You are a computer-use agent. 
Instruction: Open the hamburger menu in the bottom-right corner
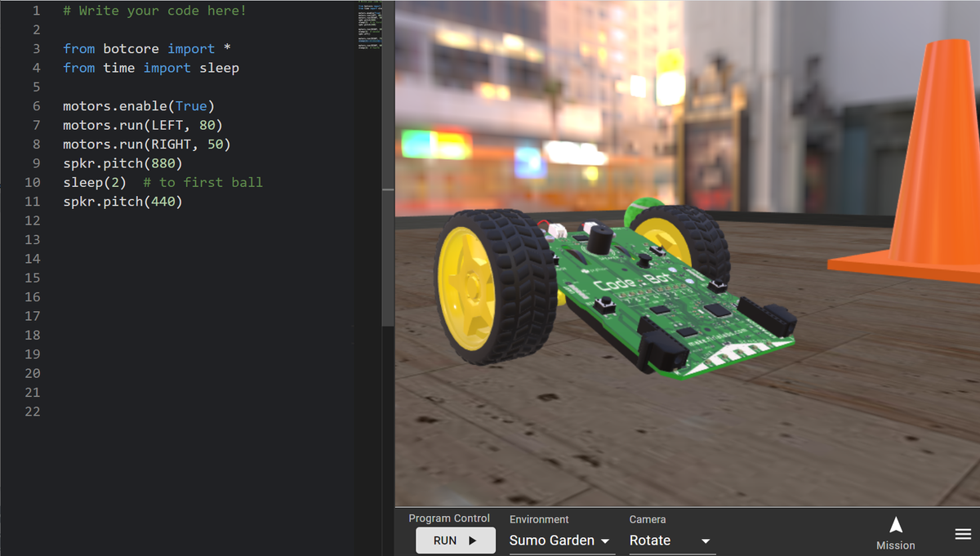tap(962, 533)
